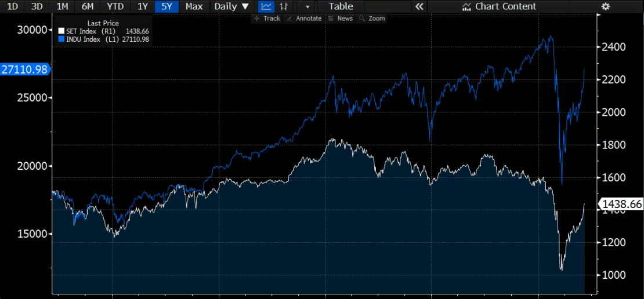The width and height of the screenshot is (644, 299).
Task: Switch to the Table view
Action: 341,6
